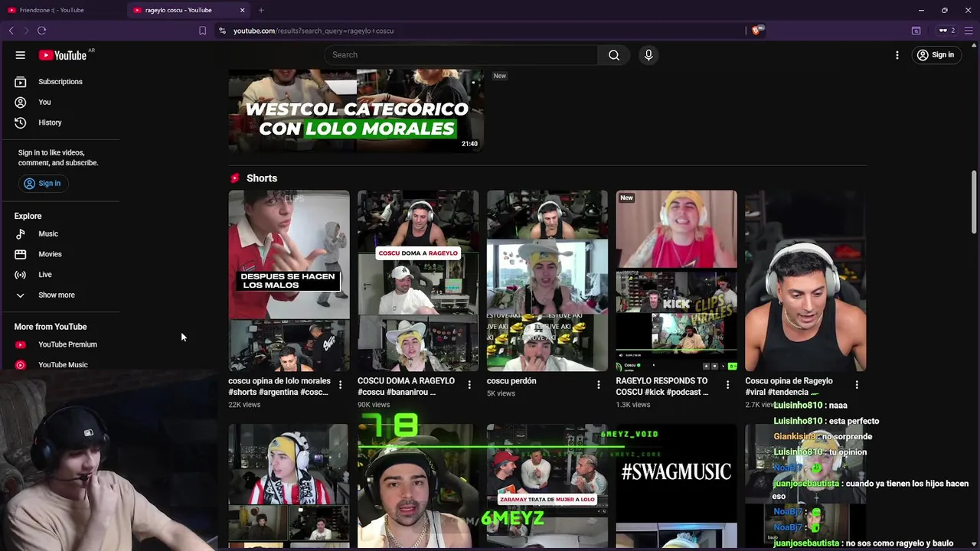Click the Music note icon in Explore
Viewport: 980px width, 551px height.
(x=21, y=234)
